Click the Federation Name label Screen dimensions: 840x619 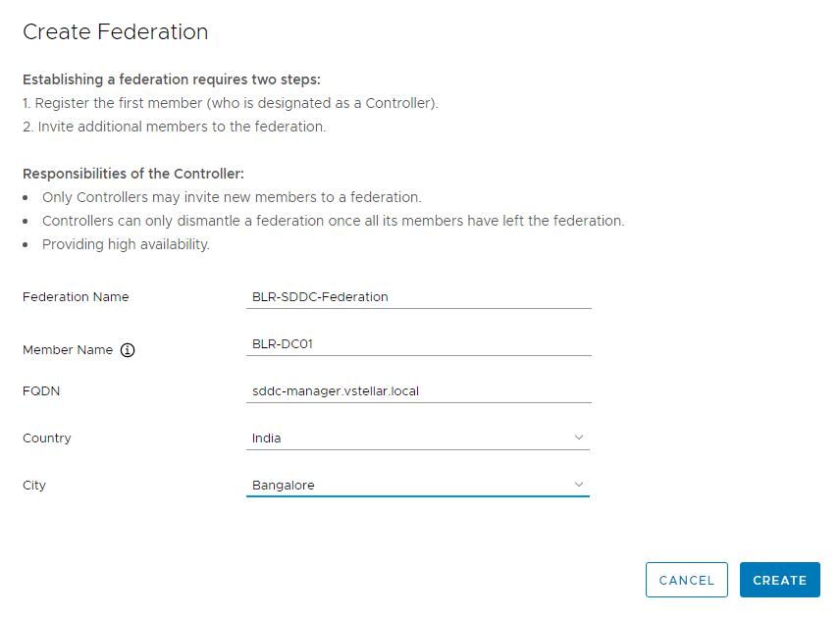click(x=76, y=296)
